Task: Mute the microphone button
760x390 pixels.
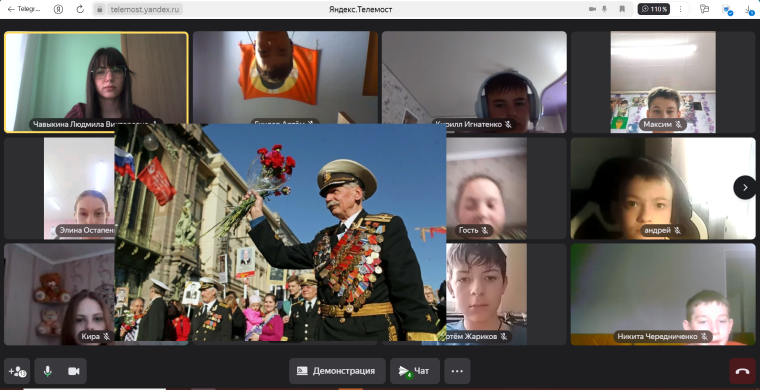Action: [x=48, y=371]
